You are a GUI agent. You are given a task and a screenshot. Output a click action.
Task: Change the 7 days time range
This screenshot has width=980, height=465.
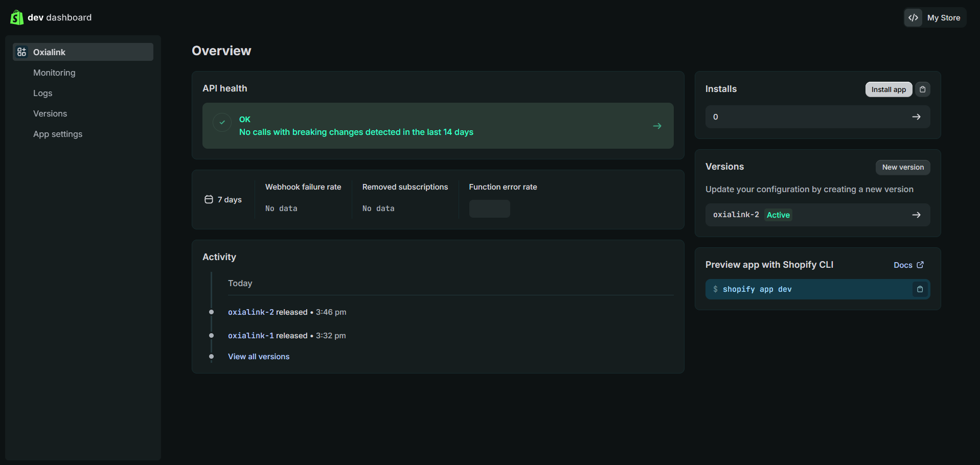[x=223, y=199]
